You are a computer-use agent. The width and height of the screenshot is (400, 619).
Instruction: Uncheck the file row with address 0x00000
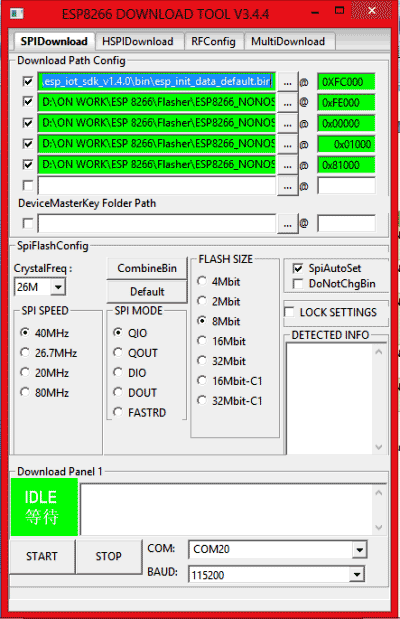click(x=28, y=123)
